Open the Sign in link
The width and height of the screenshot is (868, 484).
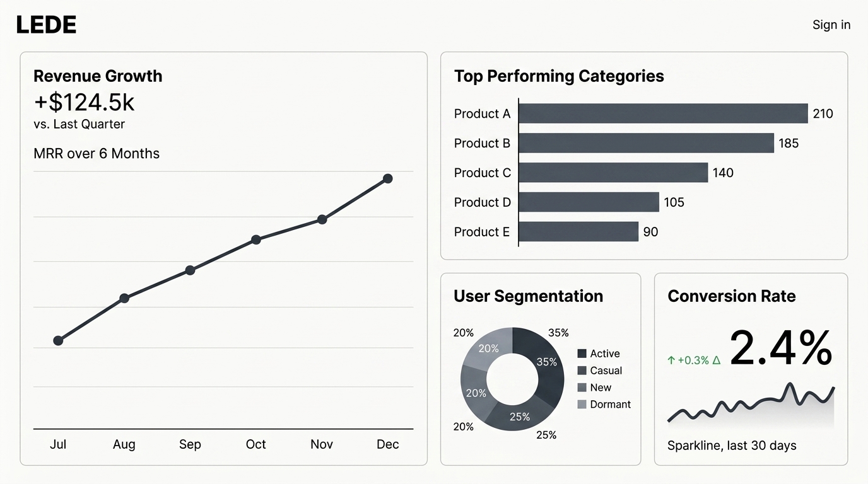point(831,25)
